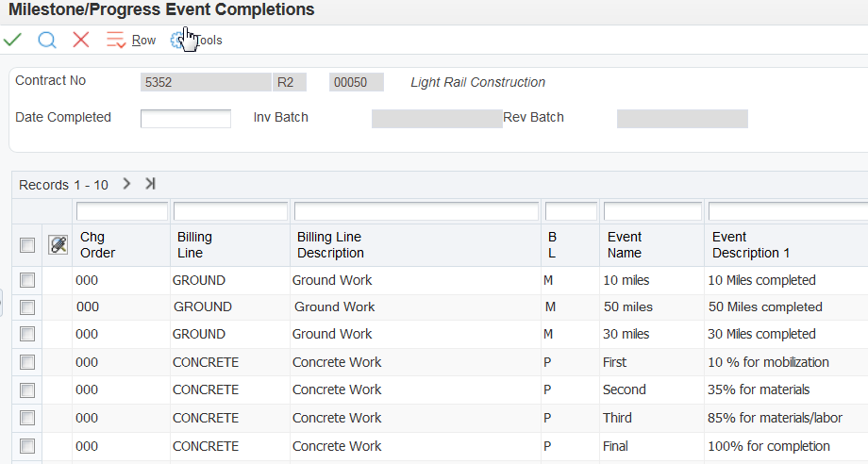Click the Date Completed input field
Screen dimensions: 868x464
(x=186, y=119)
